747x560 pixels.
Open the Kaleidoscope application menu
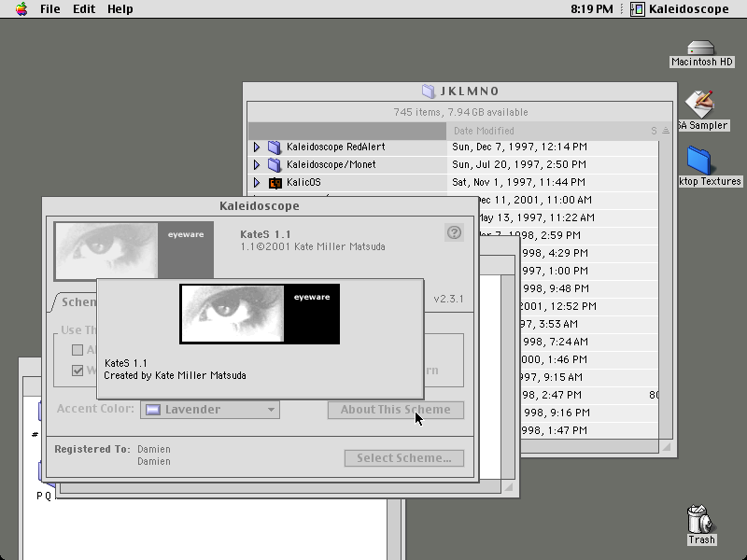(x=680, y=9)
